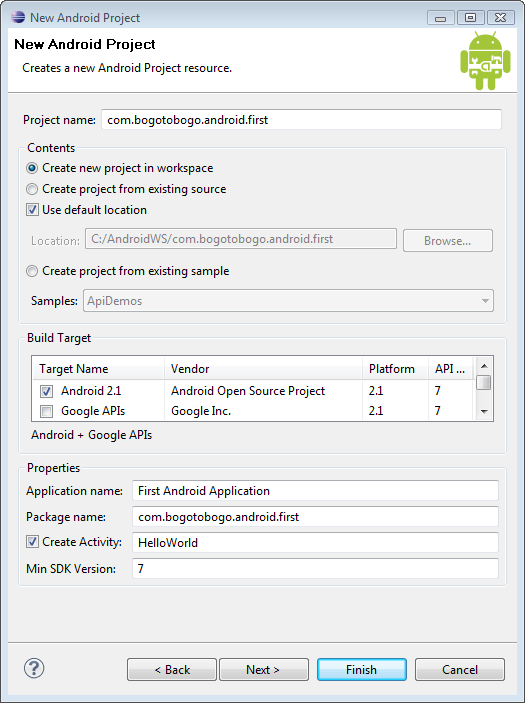Image resolution: width=525 pixels, height=703 pixels.
Task: Click 'Android + Google APIs' description text
Action: click(x=91, y=435)
